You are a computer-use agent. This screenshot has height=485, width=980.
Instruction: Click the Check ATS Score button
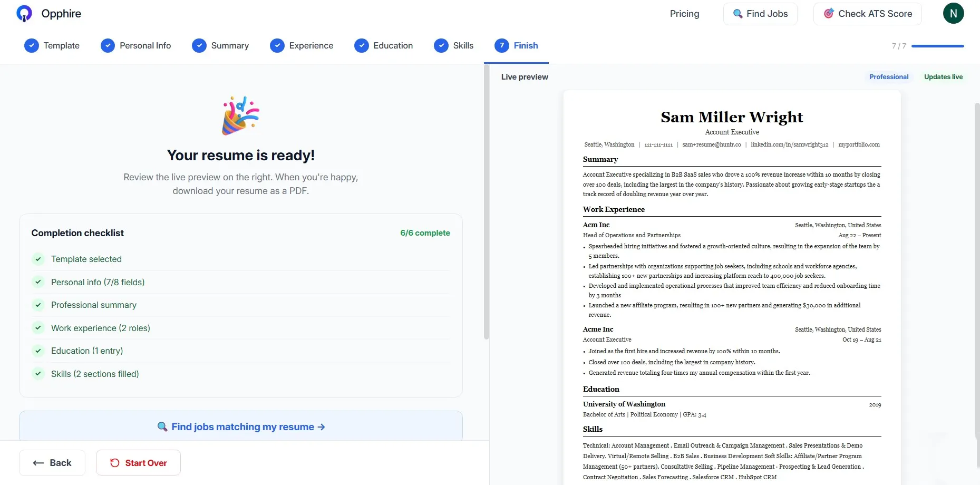(x=868, y=14)
